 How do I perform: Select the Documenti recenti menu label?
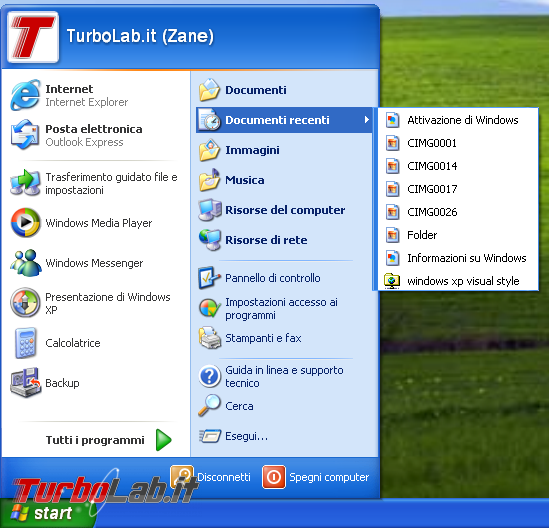pos(277,120)
